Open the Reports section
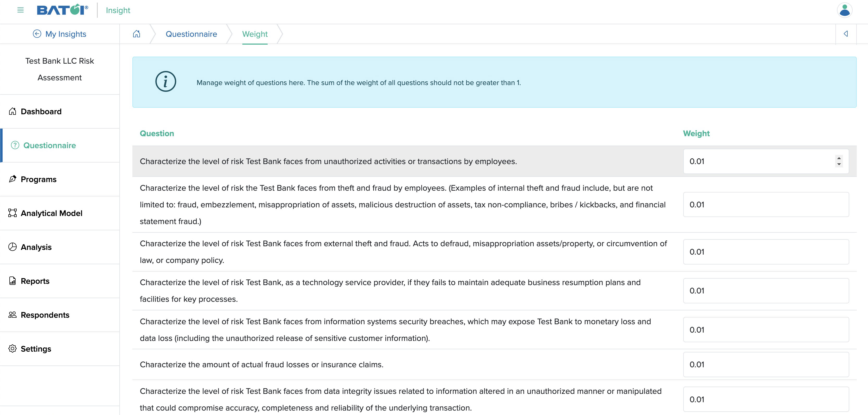The width and height of the screenshot is (868, 415). pos(60,281)
